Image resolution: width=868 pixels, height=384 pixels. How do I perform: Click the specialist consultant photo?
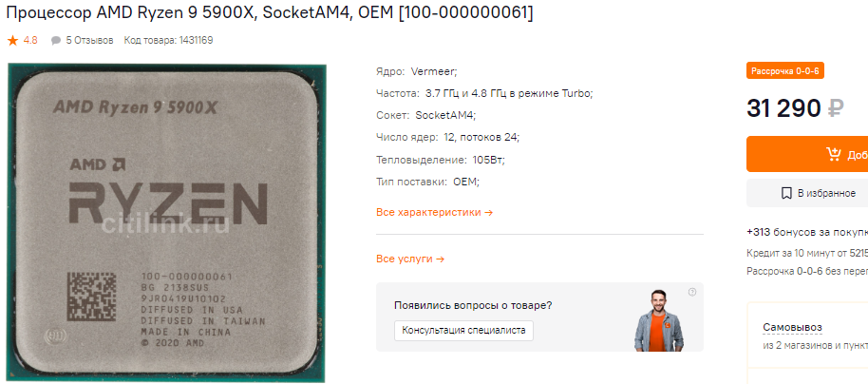659,320
